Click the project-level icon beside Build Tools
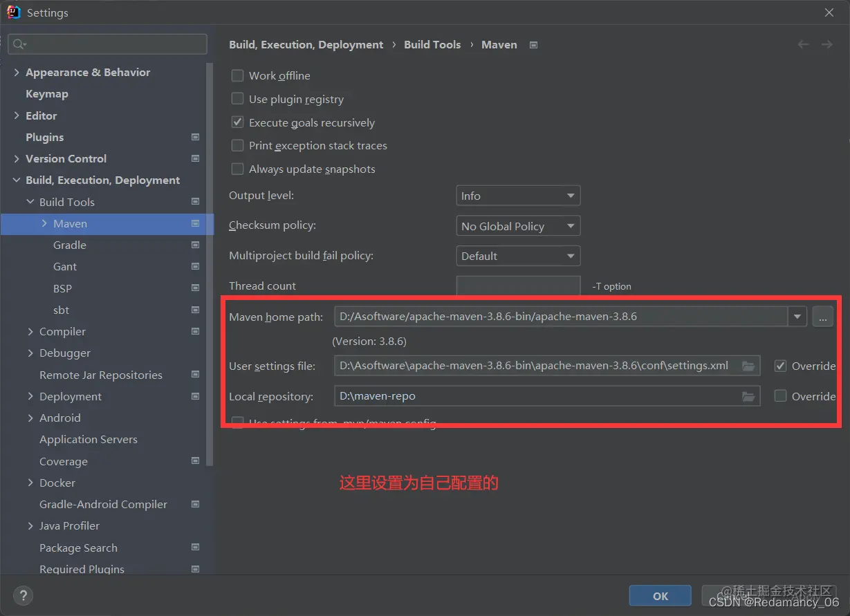The width and height of the screenshot is (850, 616). [x=196, y=202]
